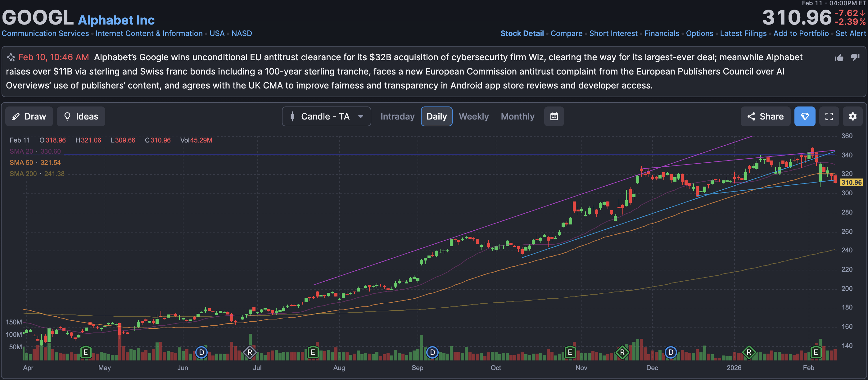Switch to Weekly timeframe
The image size is (868, 380).
473,116
